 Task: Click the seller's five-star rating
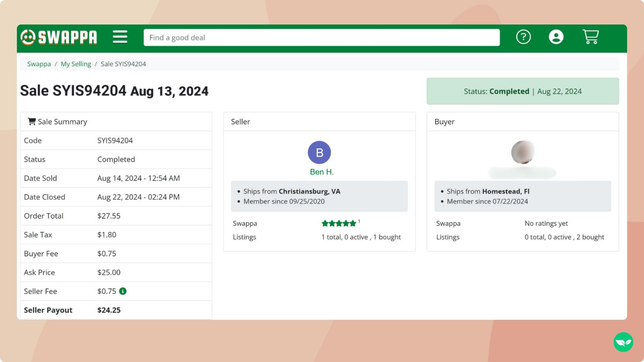339,224
